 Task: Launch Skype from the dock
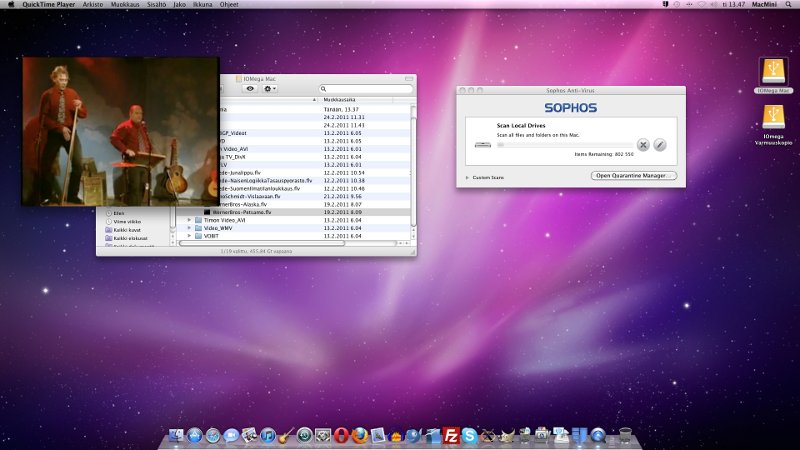pyautogui.click(x=469, y=435)
